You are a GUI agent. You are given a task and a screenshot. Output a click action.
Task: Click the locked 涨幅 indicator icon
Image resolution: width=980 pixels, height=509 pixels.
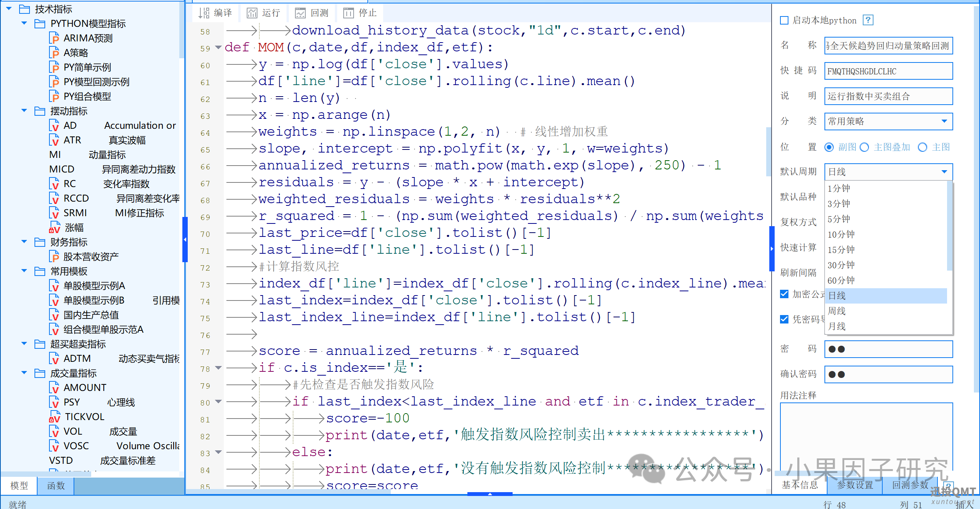tap(54, 228)
